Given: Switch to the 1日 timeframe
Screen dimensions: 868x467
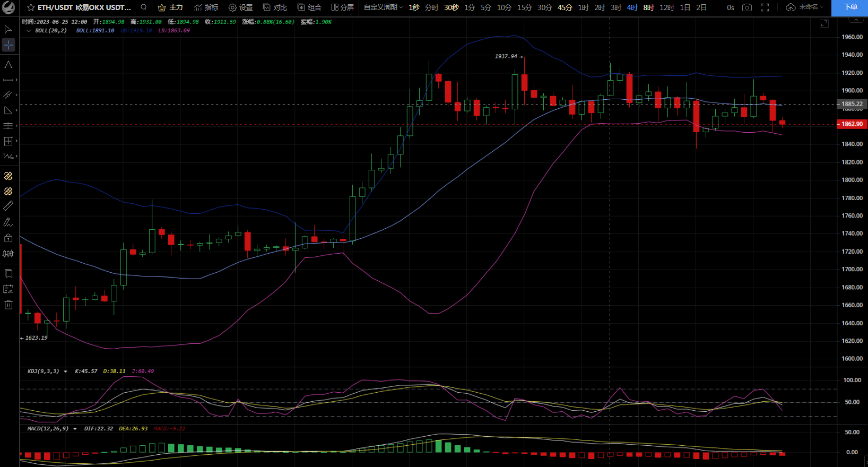Looking at the screenshot, I should tap(685, 7).
